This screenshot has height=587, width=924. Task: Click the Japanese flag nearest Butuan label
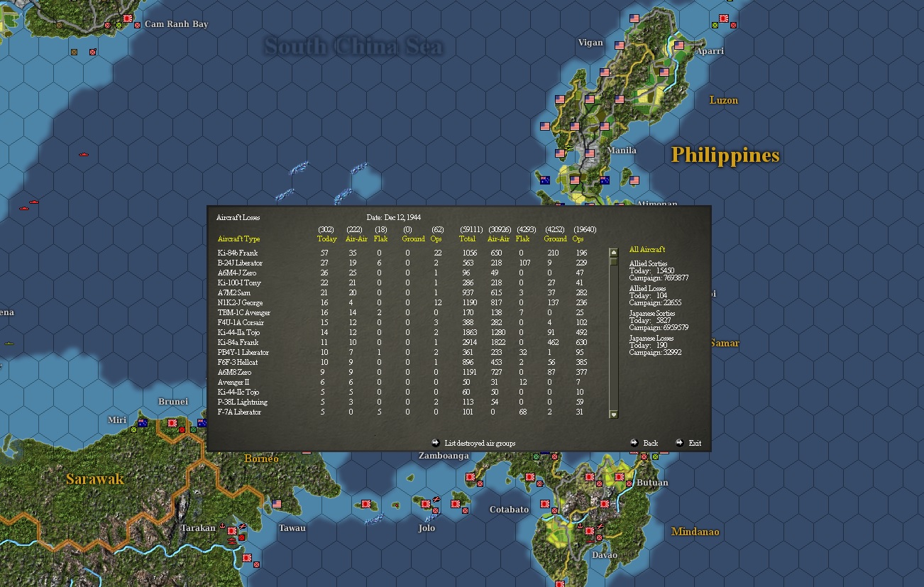pos(620,477)
